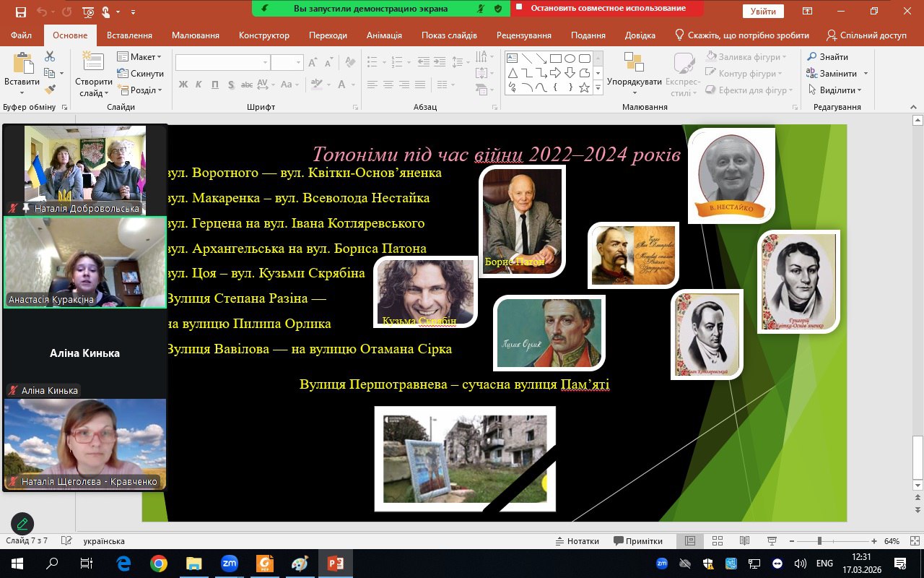Start slideshow from the status bar icon

click(772, 541)
